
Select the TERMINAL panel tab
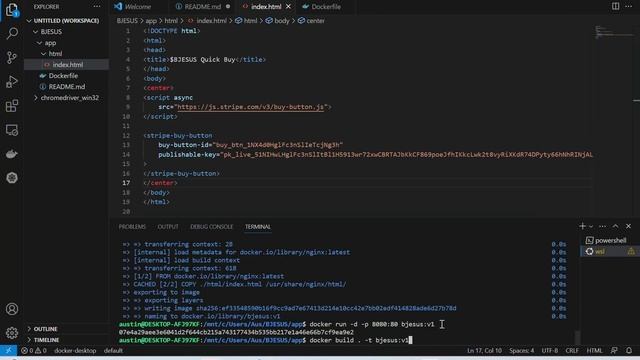(x=258, y=227)
